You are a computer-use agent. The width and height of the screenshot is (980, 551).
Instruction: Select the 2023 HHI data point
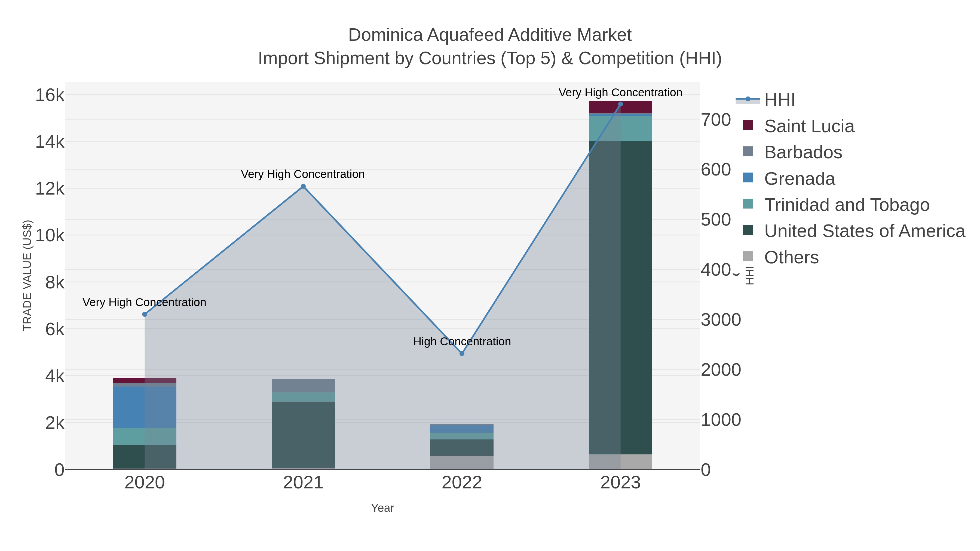click(x=620, y=104)
